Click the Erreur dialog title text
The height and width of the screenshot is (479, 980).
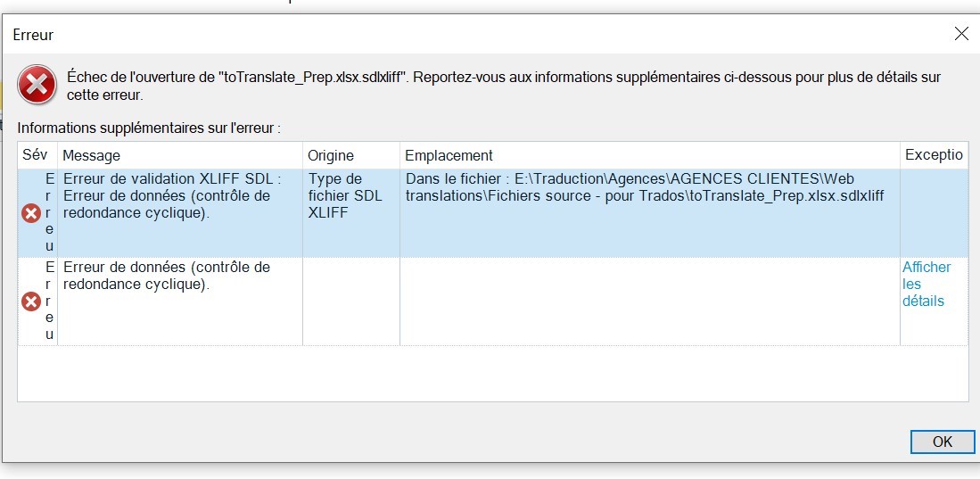(x=33, y=35)
